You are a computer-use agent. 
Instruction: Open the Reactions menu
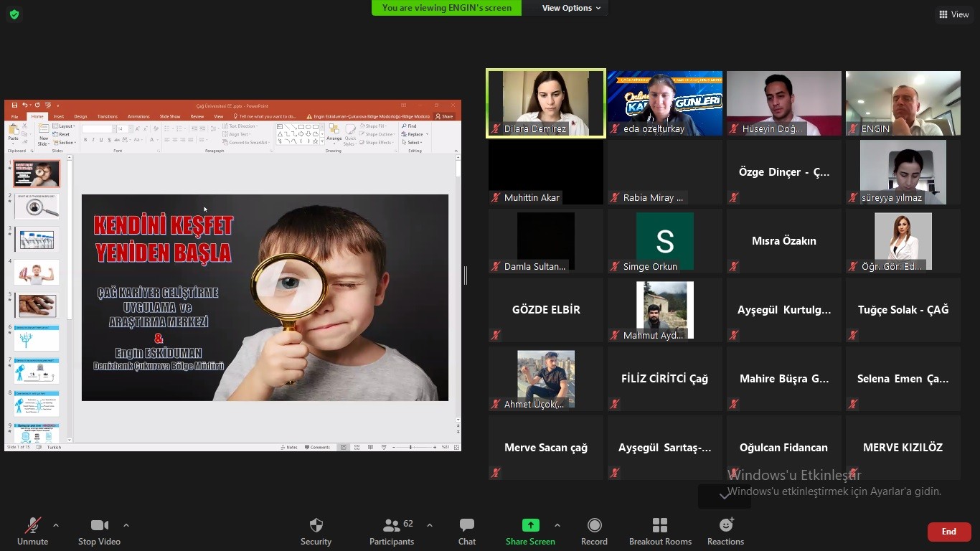725,532
